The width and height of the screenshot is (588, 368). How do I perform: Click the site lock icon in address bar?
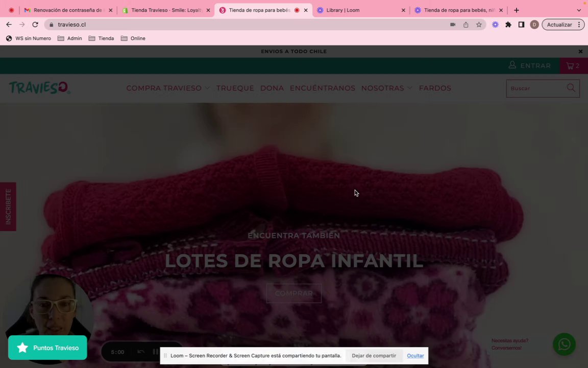click(52, 25)
